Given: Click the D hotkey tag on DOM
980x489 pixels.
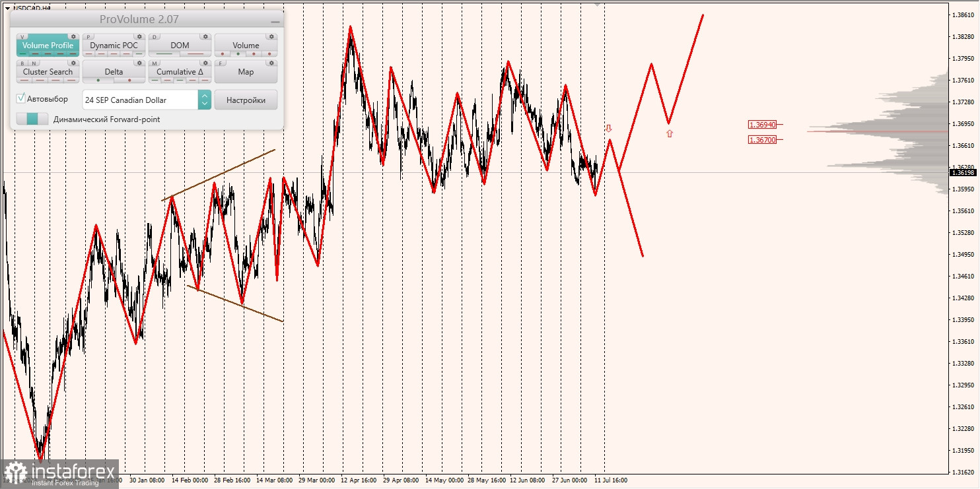Looking at the screenshot, I should [155, 37].
